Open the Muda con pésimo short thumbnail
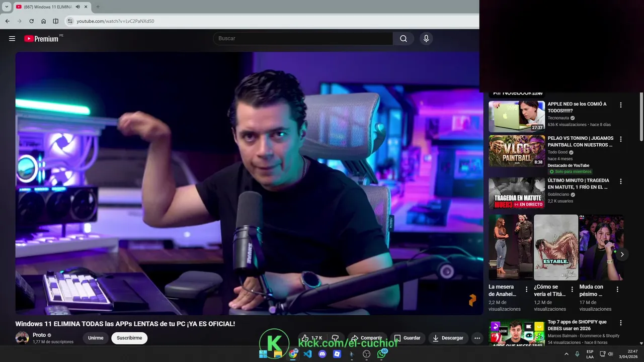644x362 pixels. point(601,247)
